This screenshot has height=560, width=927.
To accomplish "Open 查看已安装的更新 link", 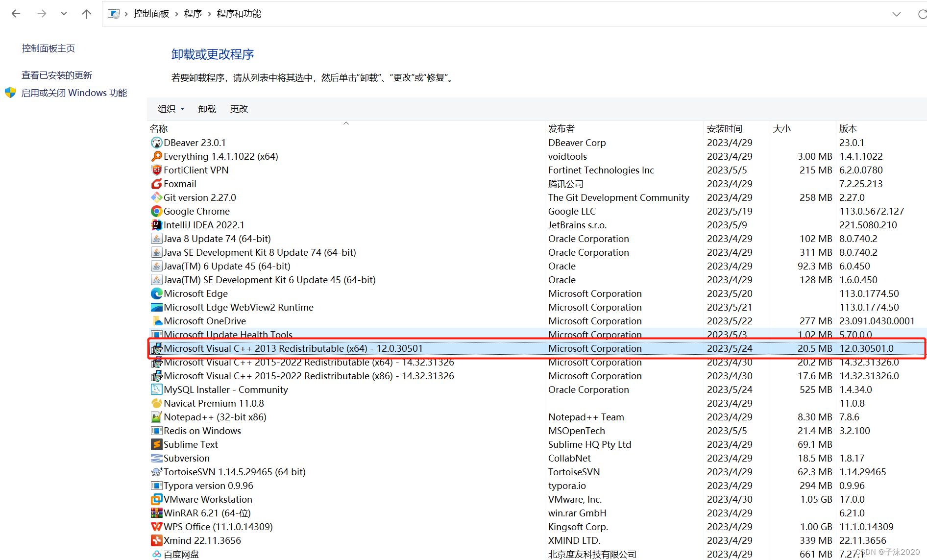I will pyautogui.click(x=57, y=75).
